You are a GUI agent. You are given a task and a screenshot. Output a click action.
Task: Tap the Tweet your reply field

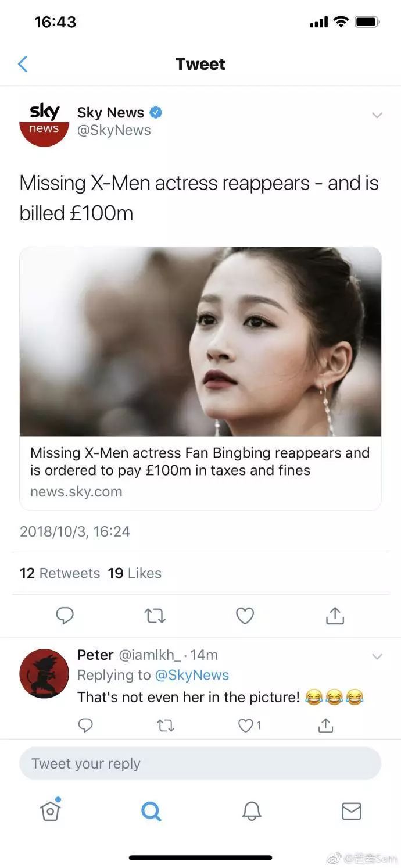201,763
